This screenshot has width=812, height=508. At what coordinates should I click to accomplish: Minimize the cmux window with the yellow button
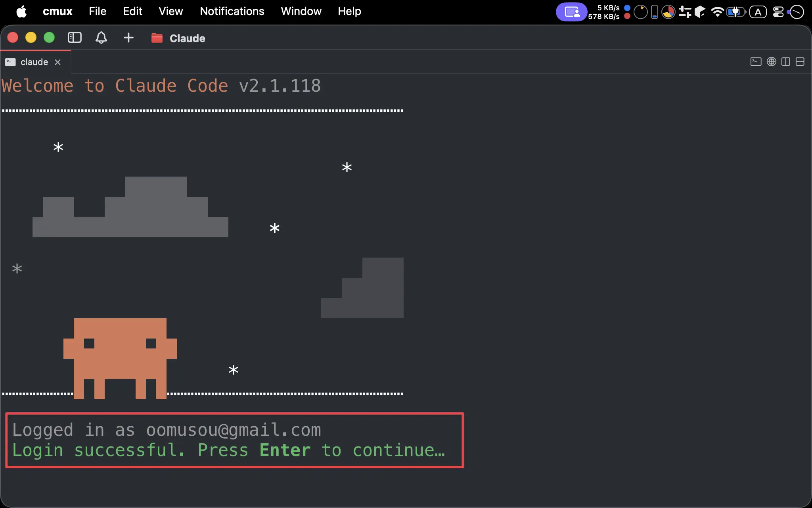pos(31,38)
